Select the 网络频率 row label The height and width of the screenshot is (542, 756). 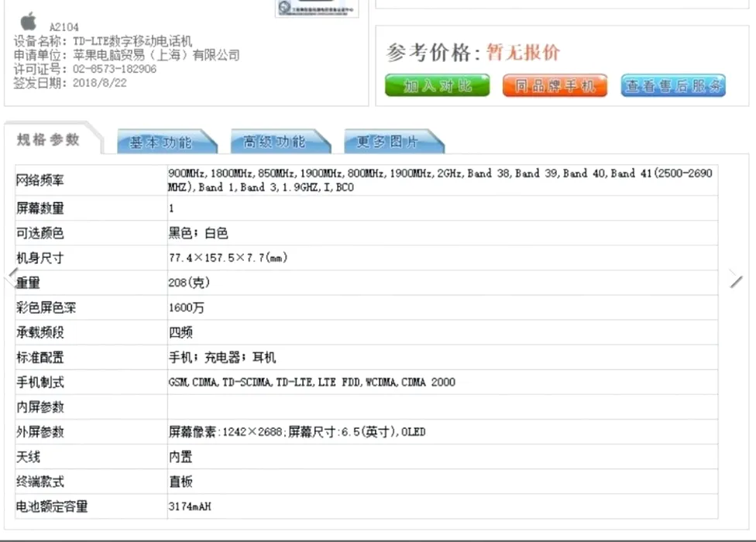pos(40,180)
